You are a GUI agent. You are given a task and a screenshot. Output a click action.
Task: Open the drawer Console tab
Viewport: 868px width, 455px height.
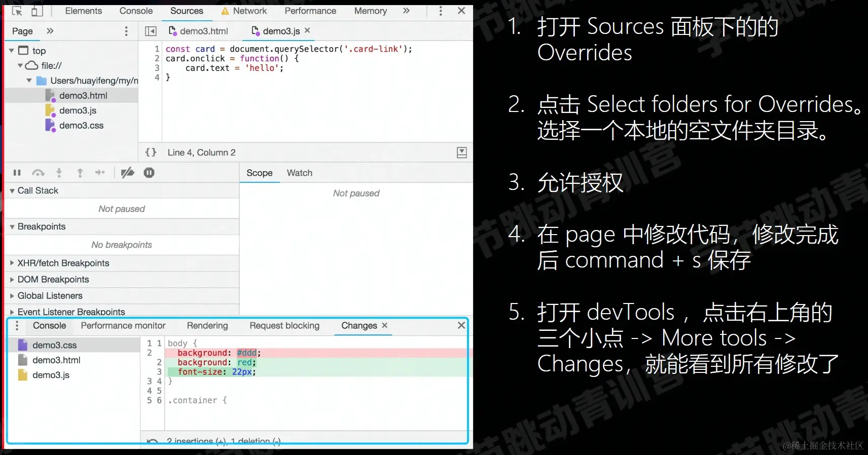point(49,326)
